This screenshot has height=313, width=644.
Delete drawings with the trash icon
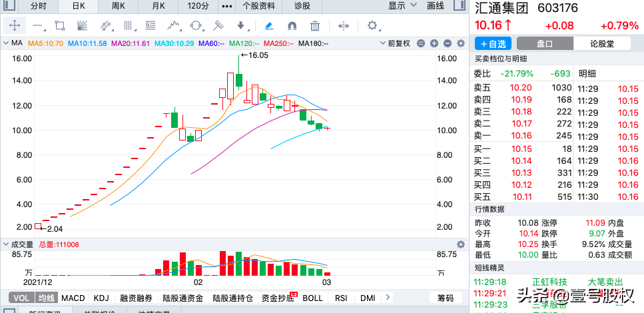(315, 26)
